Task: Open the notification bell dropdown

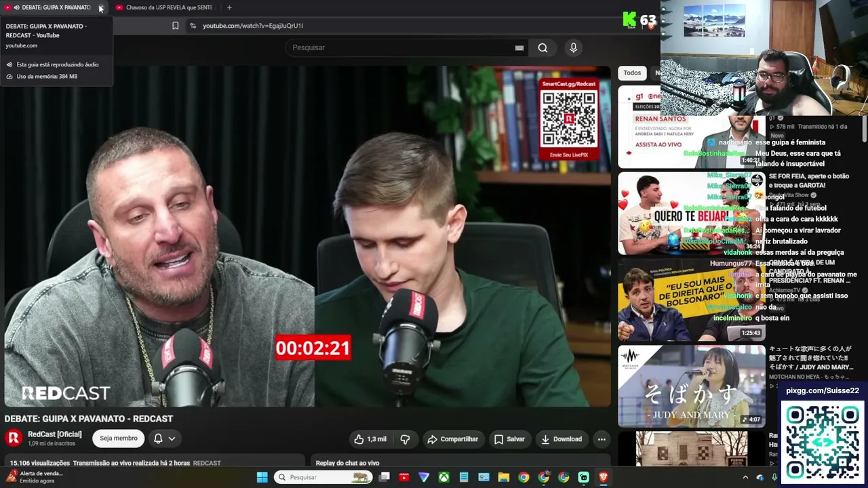Action: (x=164, y=439)
